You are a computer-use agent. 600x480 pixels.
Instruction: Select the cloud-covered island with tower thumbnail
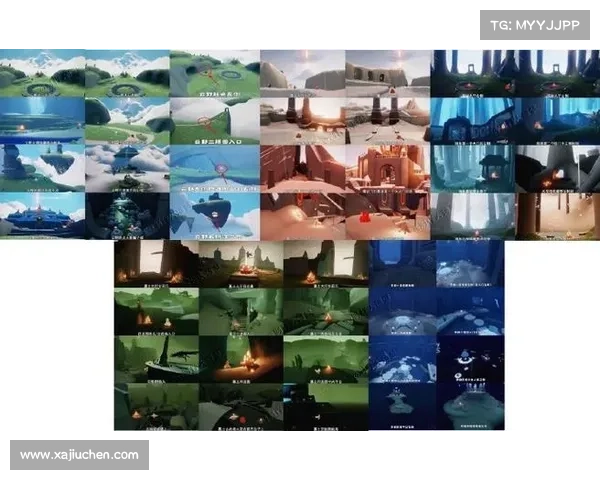coord(128,167)
